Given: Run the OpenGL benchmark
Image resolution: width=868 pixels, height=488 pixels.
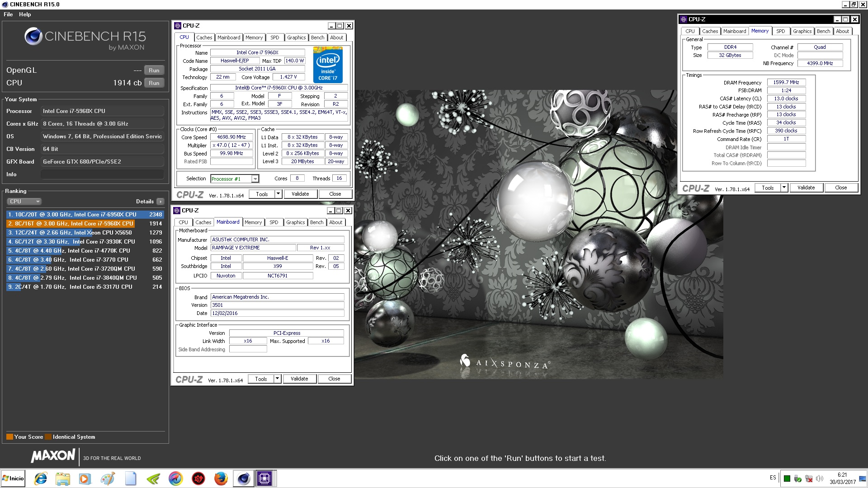Looking at the screenshot, I should pyautogui.click(x=154, y=70).
